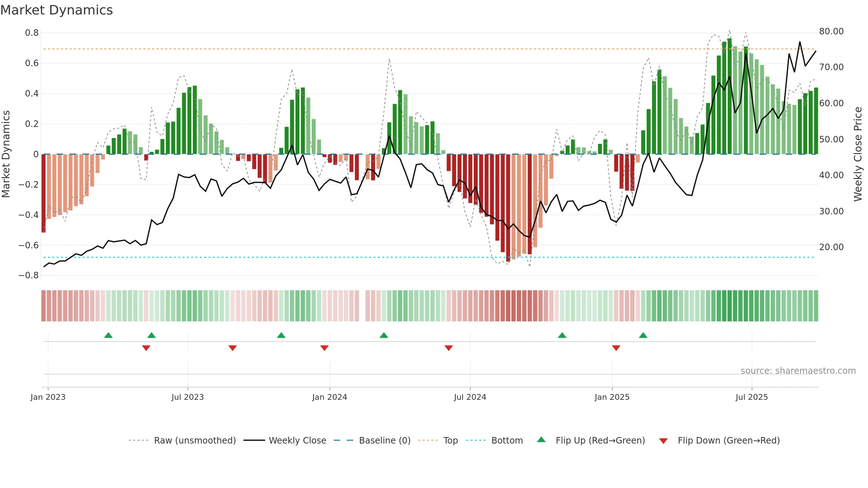Screen dimensions: 868x488
Task: Click the green flip-up marker just before Jul 2023
Action: click(x=152, y=335)
